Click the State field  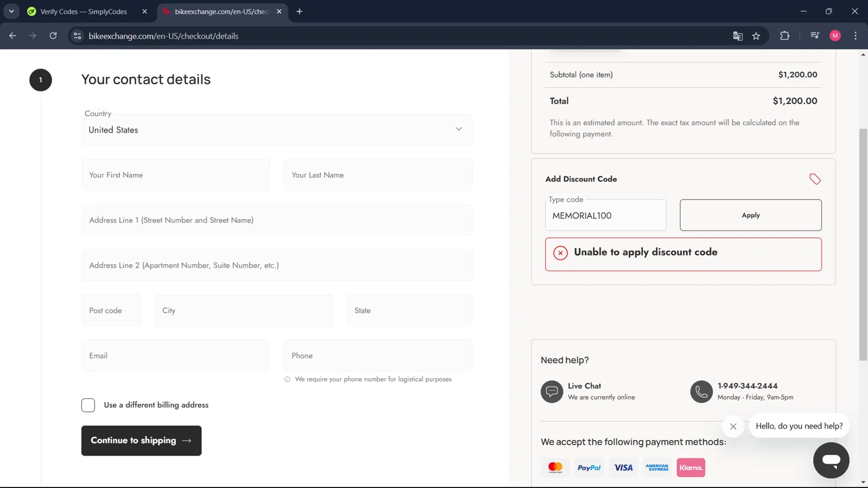[x=409, y=310]
